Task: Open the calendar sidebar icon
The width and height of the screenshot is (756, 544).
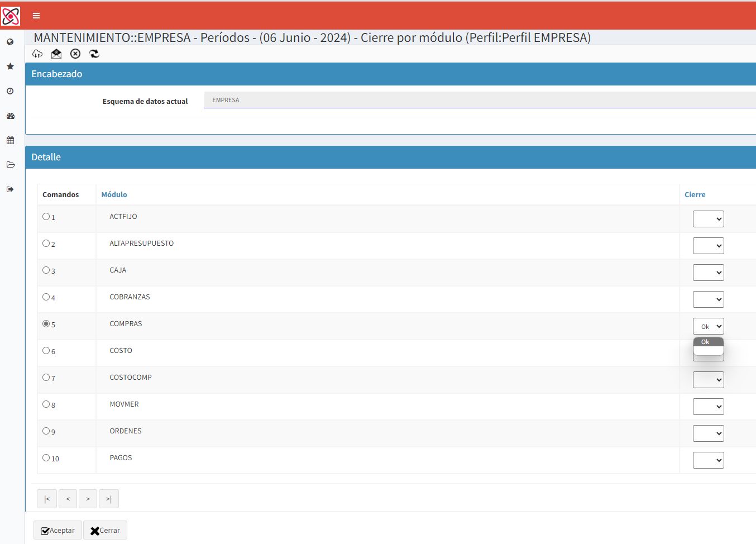Action: 10,140
